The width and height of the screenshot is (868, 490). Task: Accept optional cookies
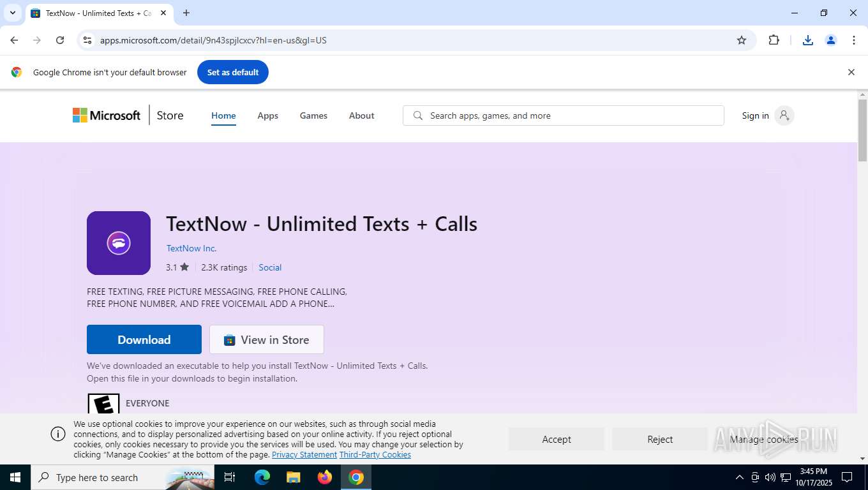pos(557,439)
